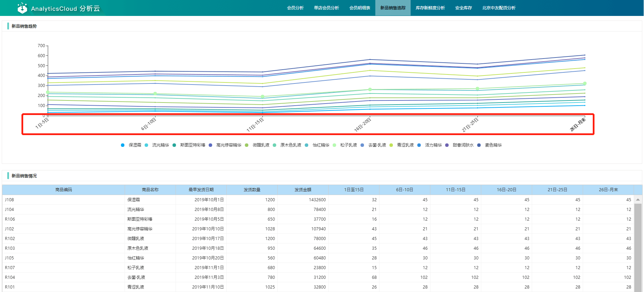Hide the 斯图亚特彩棒 series via legend
Viewport: 644px width, 292px height.
(x=189, y=145)
